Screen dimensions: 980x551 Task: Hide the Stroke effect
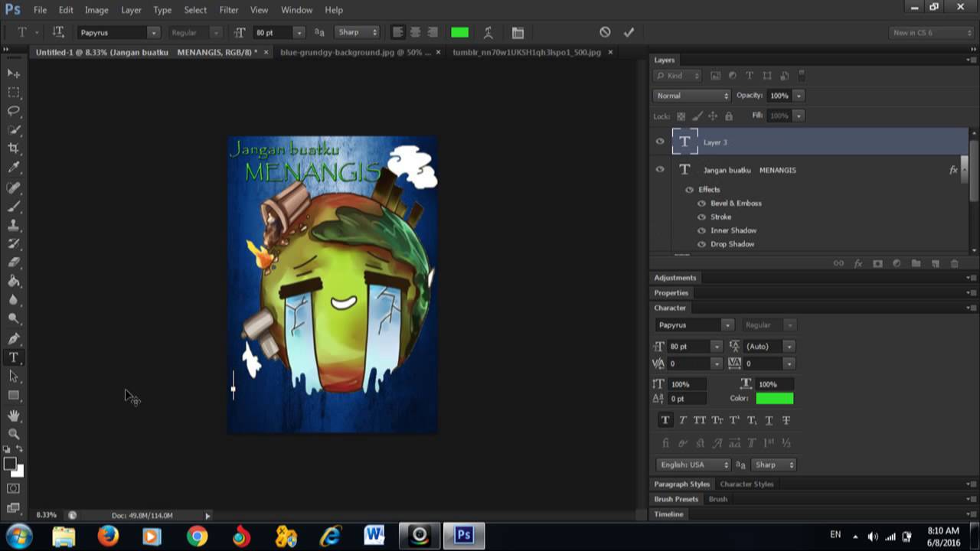(x=701, y=217)
